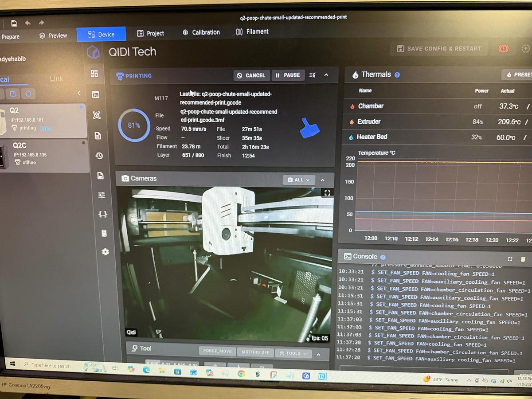Trigger the red emergency stop icon
This screenshot has height=399, width=532.
pos(505,48)
